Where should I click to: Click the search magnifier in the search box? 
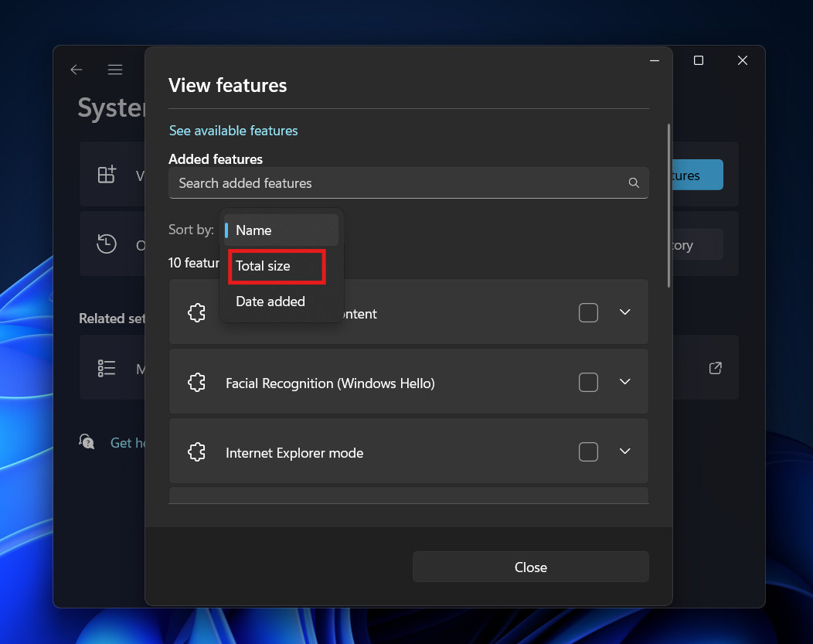(x=634, y=183)
